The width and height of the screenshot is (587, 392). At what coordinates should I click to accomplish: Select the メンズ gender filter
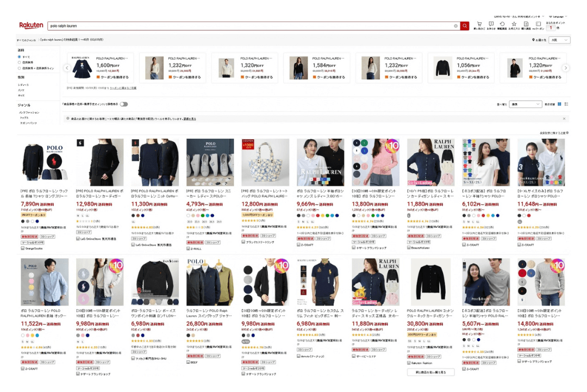21,90
